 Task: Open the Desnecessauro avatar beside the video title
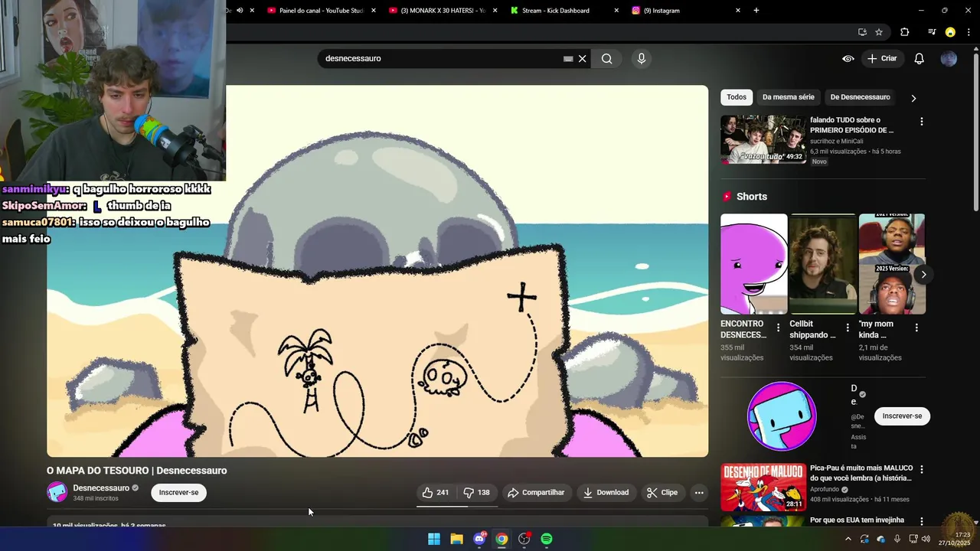coord(57,492)
